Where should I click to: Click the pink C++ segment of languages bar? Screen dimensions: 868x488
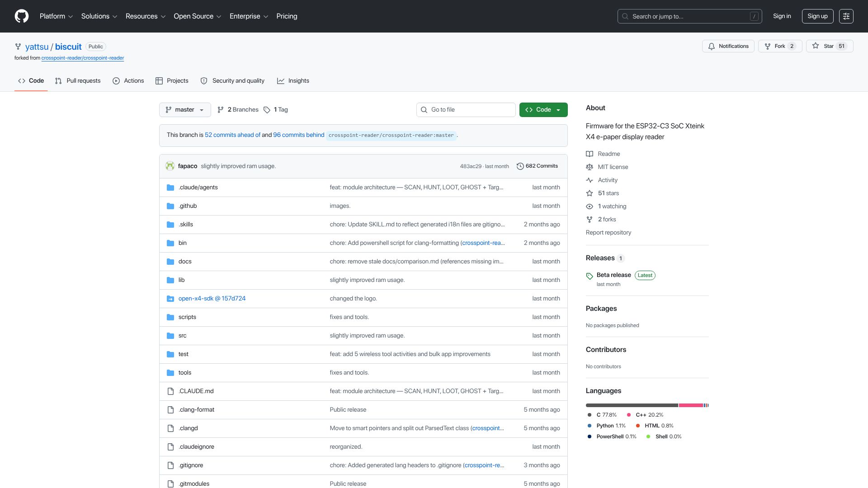[x=691, y=405]
